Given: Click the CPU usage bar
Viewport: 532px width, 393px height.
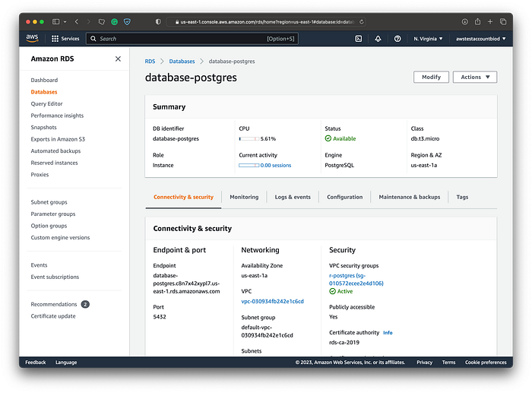Looking at the screenshot, I should (249, 139).
